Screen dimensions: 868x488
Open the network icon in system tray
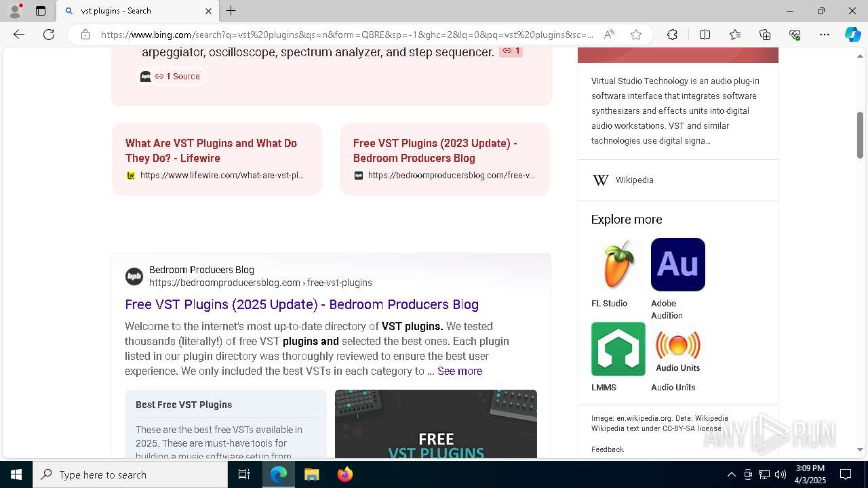coord(764,474)
